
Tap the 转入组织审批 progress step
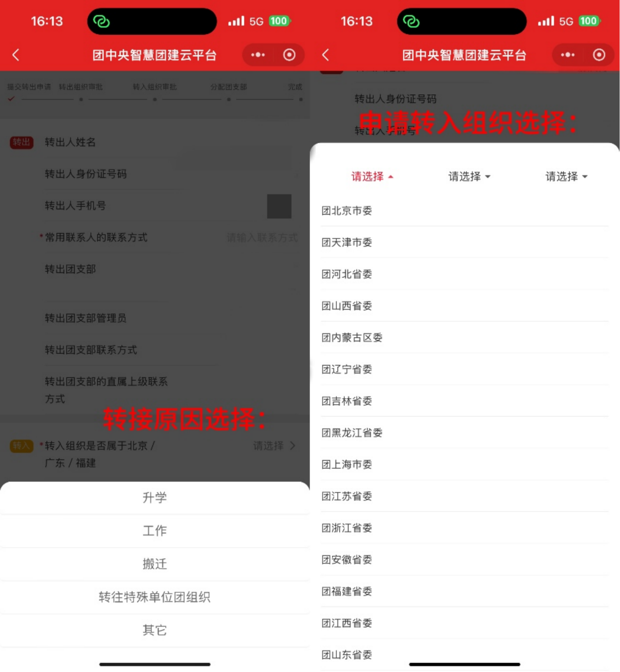(155, 87)
